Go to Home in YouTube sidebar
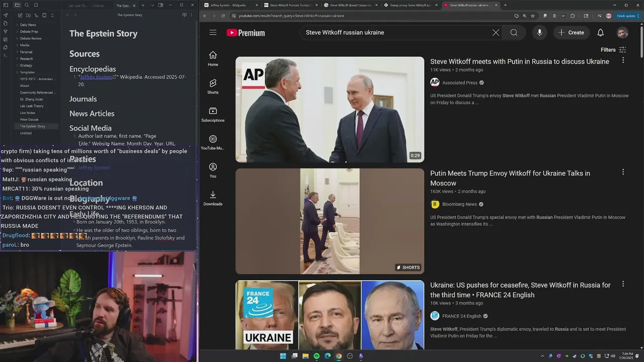The height and width of the screenshot is (362, 644). coord(213,58)
